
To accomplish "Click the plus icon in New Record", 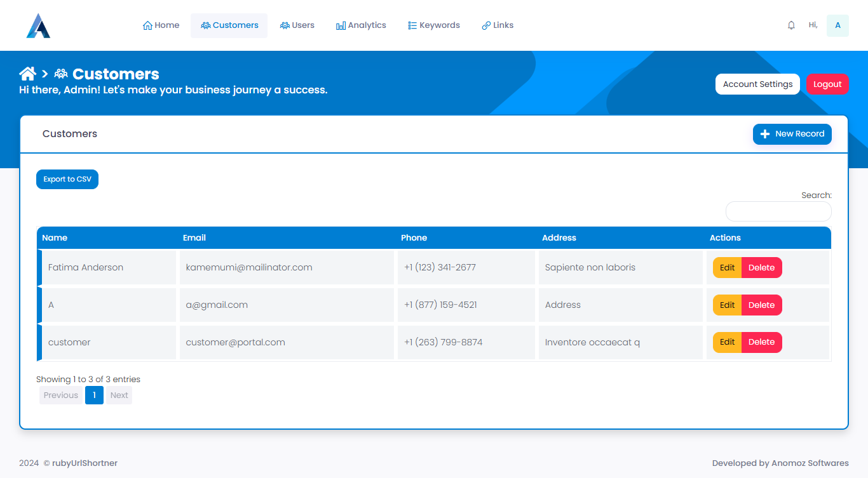I will 765,134.
